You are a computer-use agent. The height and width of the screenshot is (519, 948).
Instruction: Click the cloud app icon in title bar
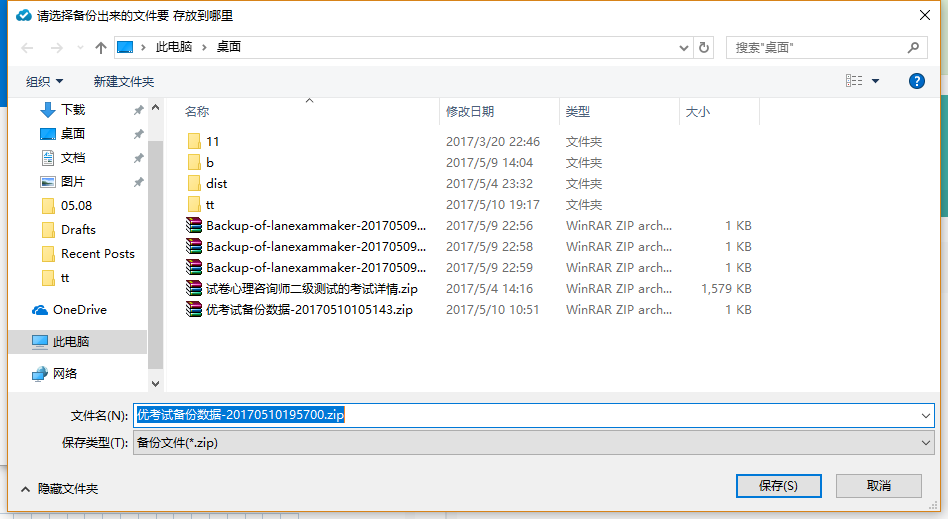23,15
